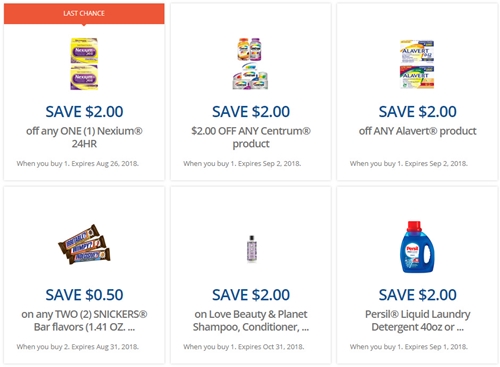The image size is (500, 367).
Task: Click the Nexium 24HR product image
Action: pos(84,64)
